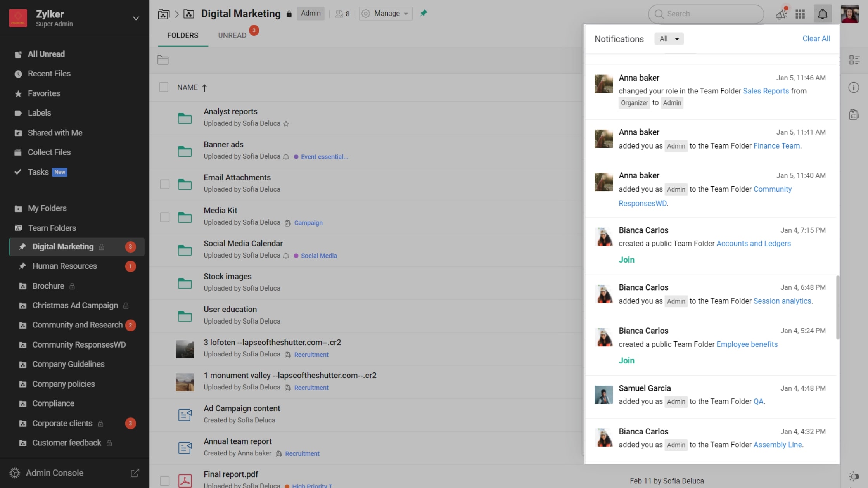Image resolution: width=868 pixels, height=488 pixels.
Task: Check the Media Kit row checkbox
Action: tap(165, 217)
